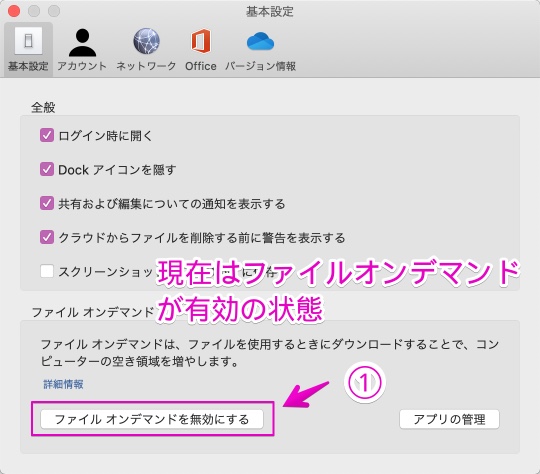Select the ネットワーク globe icon

tap(146, 41)
